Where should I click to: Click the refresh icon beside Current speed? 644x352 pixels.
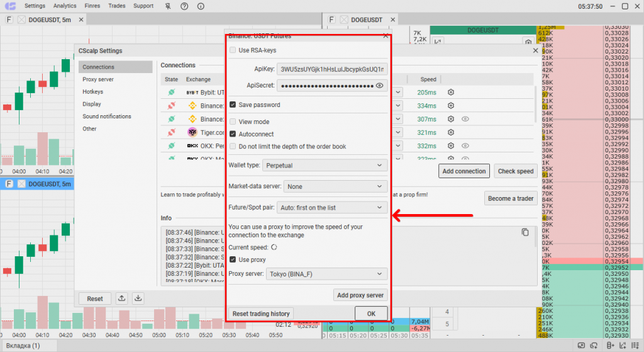coord(274,247)
